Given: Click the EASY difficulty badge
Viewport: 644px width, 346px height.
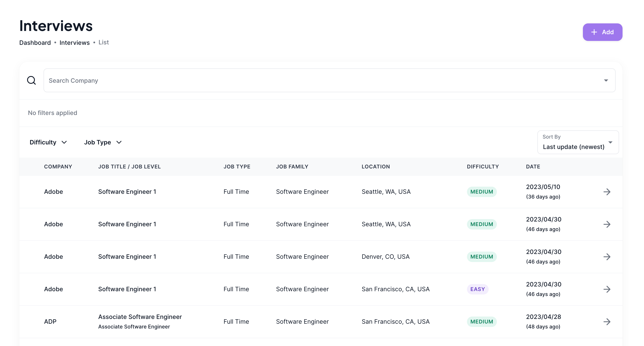Looking at the screenshot, I should click(477, 289).
